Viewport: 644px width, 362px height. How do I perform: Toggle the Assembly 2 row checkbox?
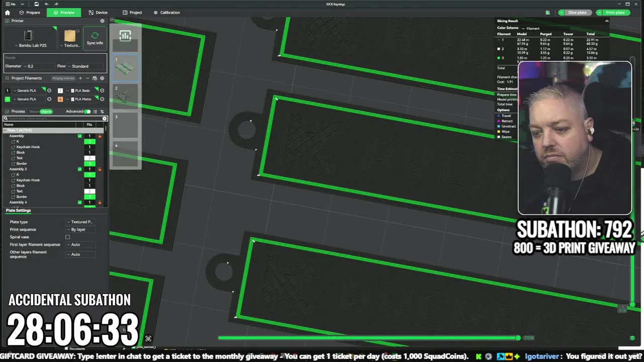click(x=79, y=169)
